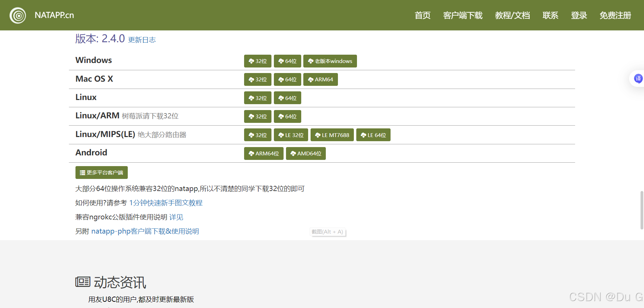
Task: Download Linux/ARM 64位 client
Action: click(287, 116)
